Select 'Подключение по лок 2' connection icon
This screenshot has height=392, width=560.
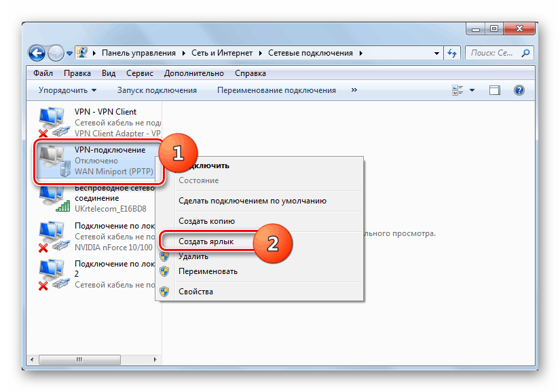pyautogui.click(x=53, y=275)
